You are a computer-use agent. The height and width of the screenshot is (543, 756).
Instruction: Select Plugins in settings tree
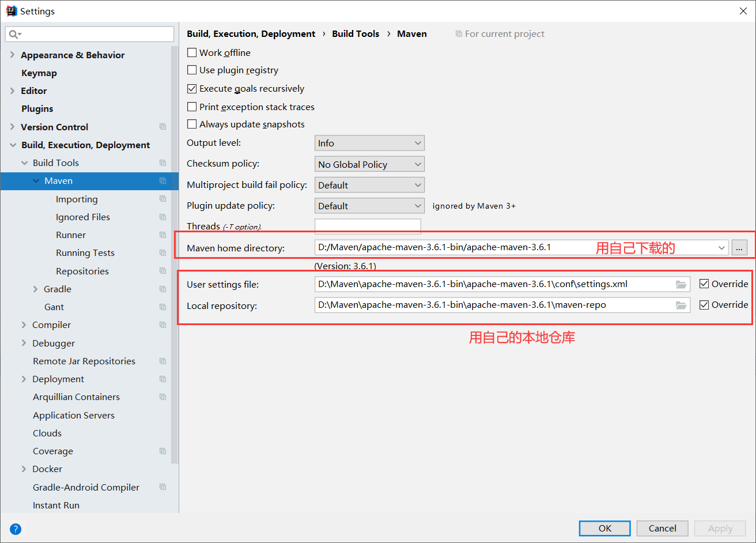(x=37, y=109)
